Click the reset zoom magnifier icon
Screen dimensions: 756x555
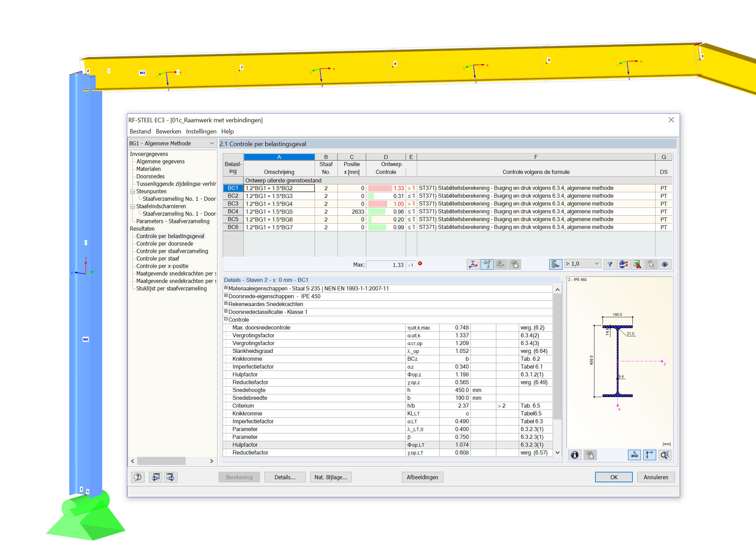pos(665,455)
